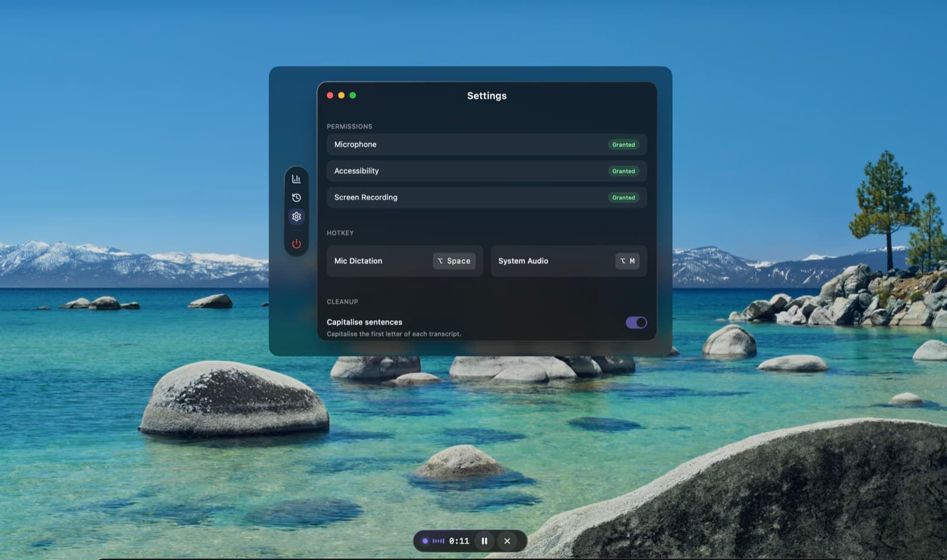Image resolution: width=947 pixels, height=560 pixels.
Task: Click the red power icon in the sidebar
Action: click(297, 244)
